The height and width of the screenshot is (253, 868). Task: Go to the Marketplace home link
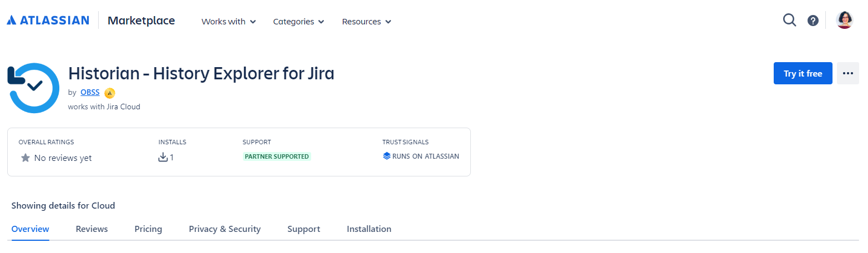(141, 21)
